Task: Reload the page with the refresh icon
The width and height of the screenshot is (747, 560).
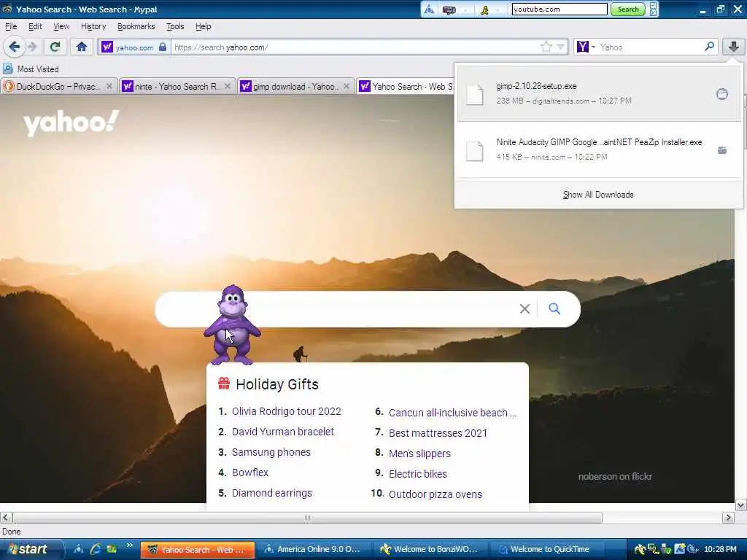Action: pos(55,47)
